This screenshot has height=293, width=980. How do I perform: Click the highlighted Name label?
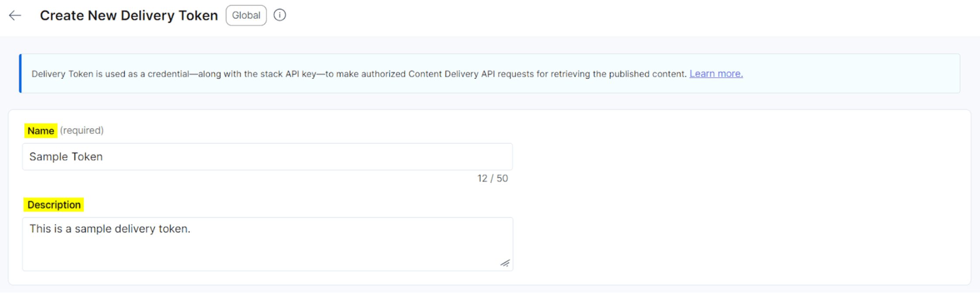(x=41, y=131)
